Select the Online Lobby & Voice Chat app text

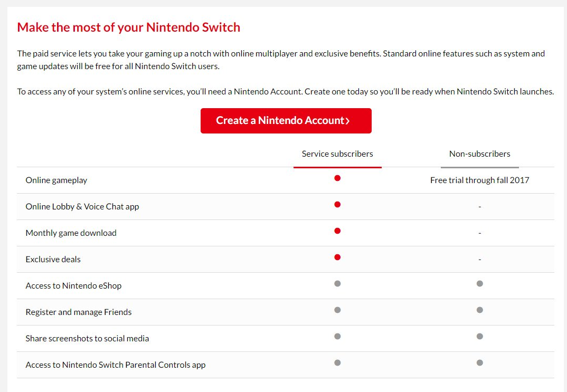tap(82, 206)
